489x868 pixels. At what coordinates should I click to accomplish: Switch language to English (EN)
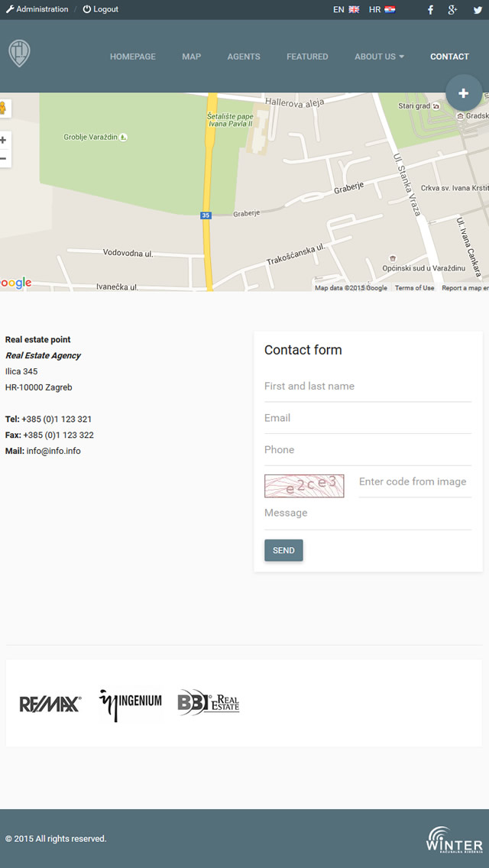(346, 10)
